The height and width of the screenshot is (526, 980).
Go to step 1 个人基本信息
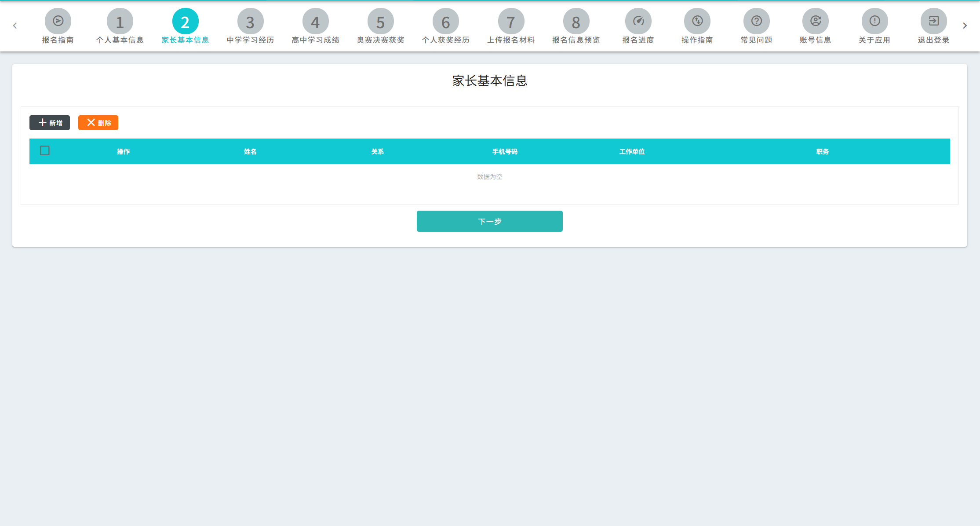[120, 21]
